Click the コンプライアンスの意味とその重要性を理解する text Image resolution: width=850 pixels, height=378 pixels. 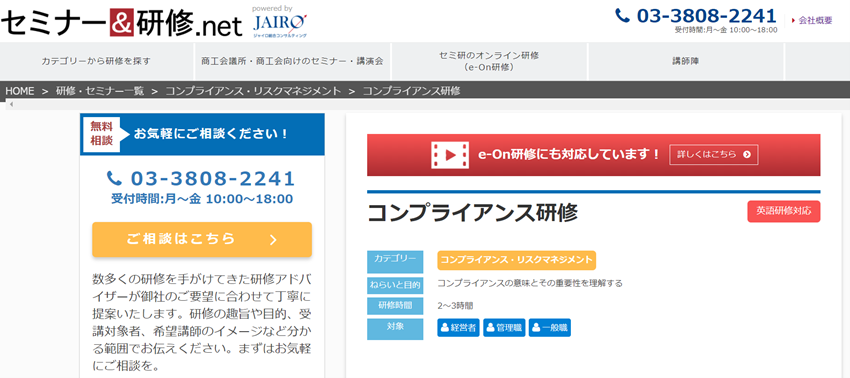[x=530, y=283]
